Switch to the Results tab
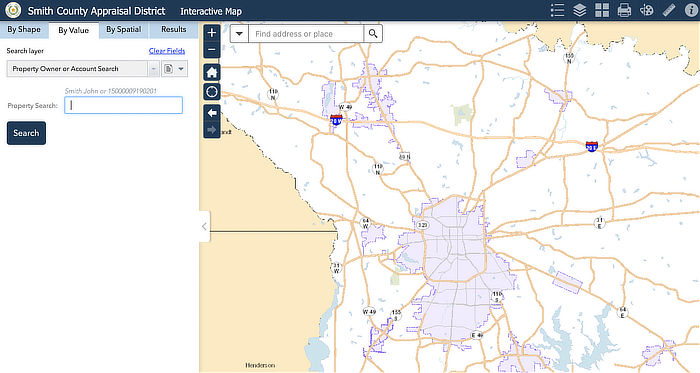This screenshot has width=700, height=373. 174,29
